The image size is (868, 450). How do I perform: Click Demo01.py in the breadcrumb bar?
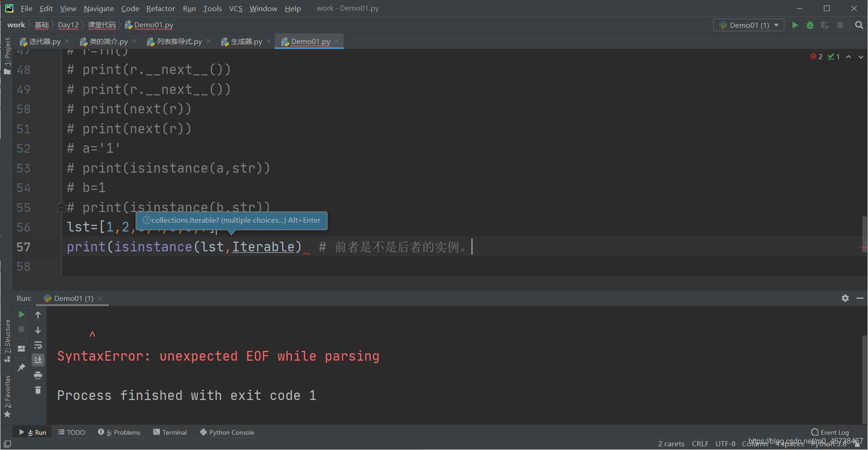pyautogui.click(x=149, y=25)
